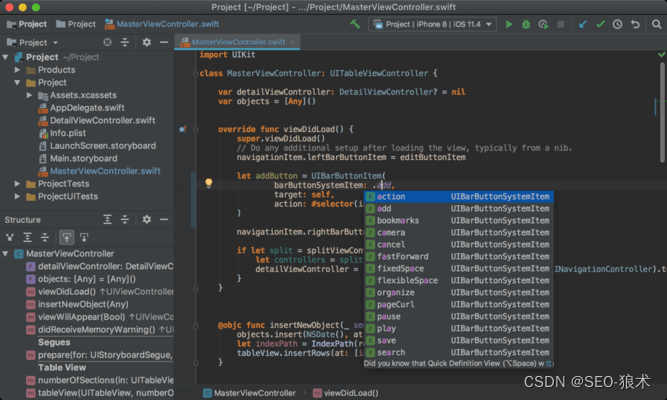The image size is (667, 400).
Task: Hide Structure panel with minus icon
Action: 164,220
